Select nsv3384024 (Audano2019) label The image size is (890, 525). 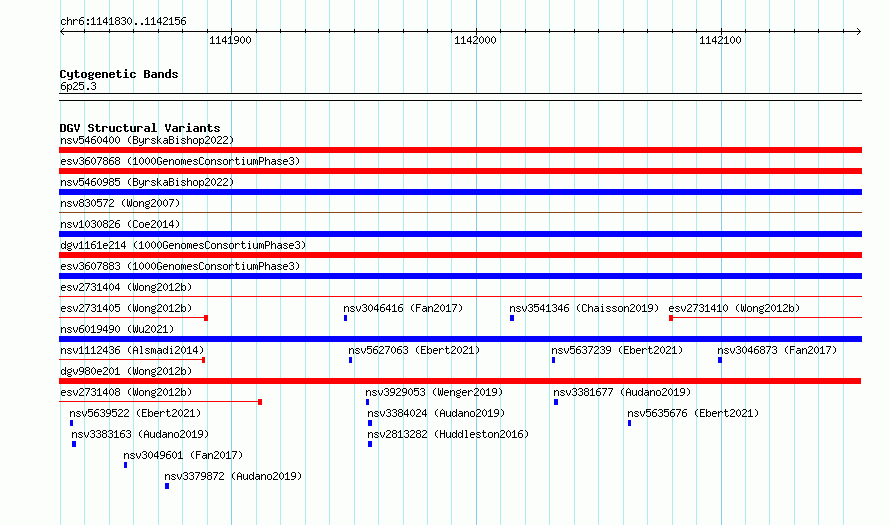pos(436,413)
